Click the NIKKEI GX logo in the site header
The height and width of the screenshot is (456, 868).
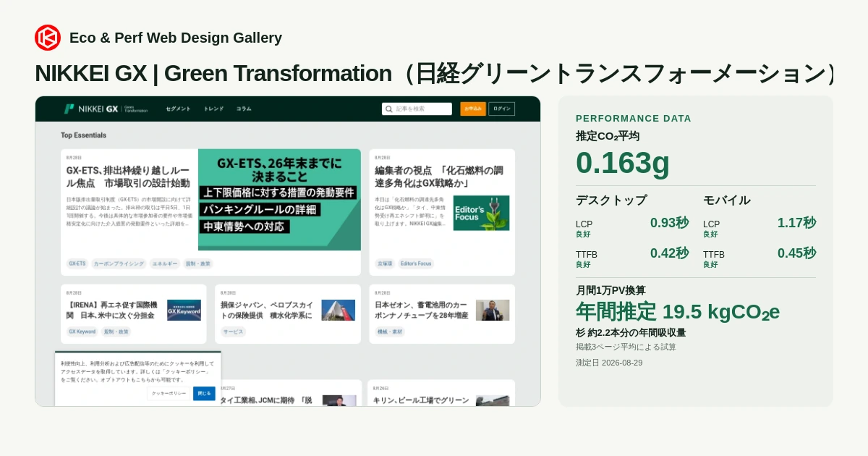106,109
